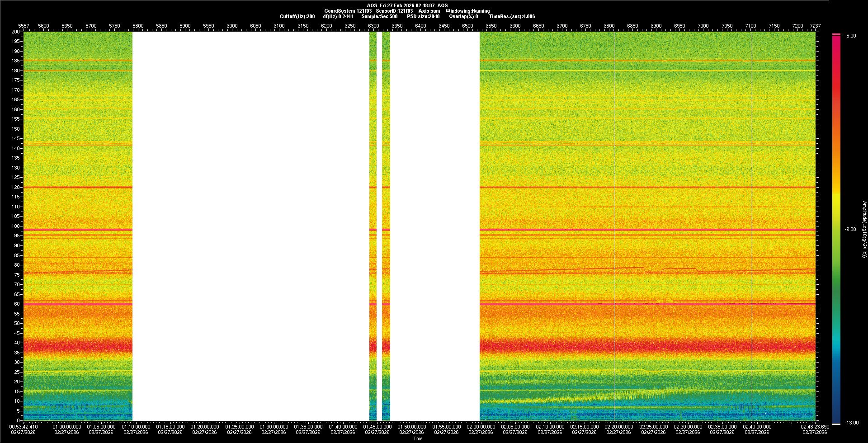Click the Time x-axis title
Screen dimensions: 868x443
(x=418, y=438)
